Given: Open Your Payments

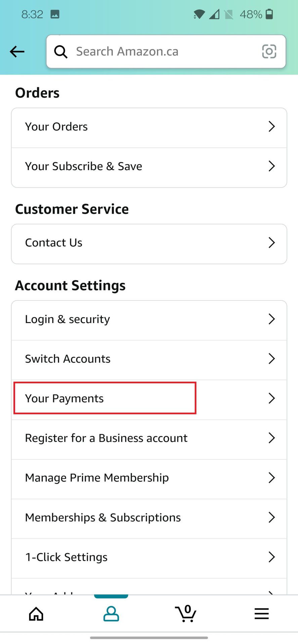Looking at the screenshot, I should click(x=65, y=398).
